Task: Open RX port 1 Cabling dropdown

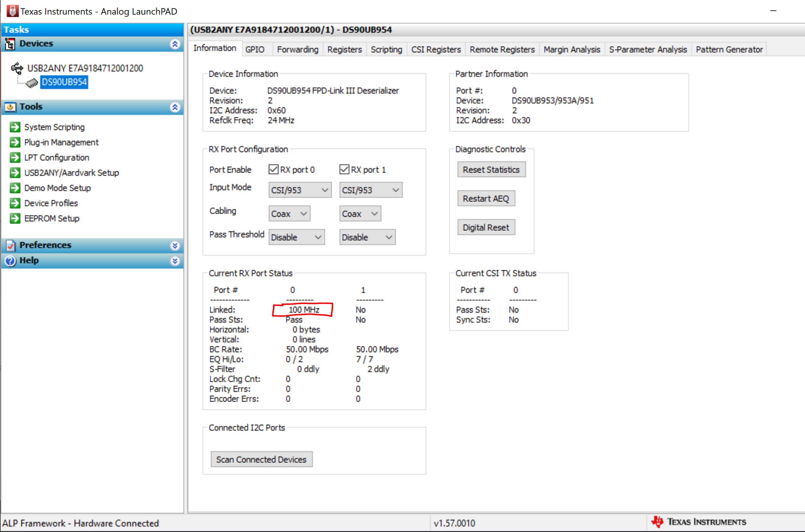Action: [x=360, y=214]
